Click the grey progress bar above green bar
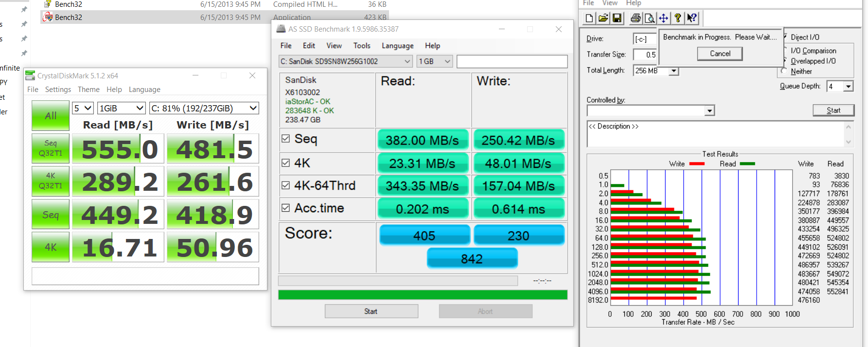This screenshot has width=868, height=347. point(398,281)
